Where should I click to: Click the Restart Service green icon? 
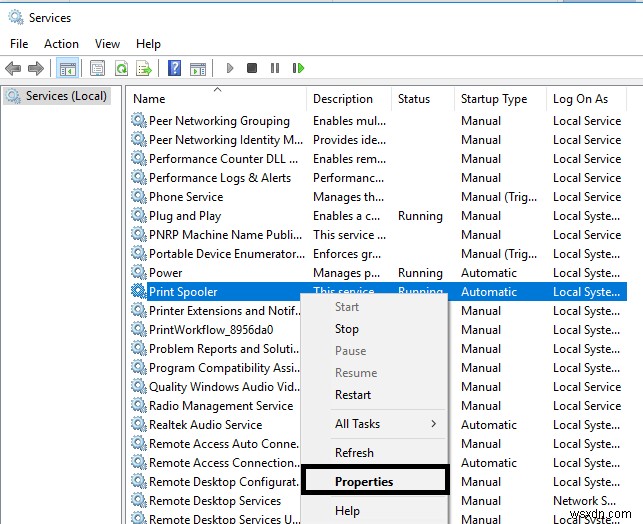tap(298, 68)
